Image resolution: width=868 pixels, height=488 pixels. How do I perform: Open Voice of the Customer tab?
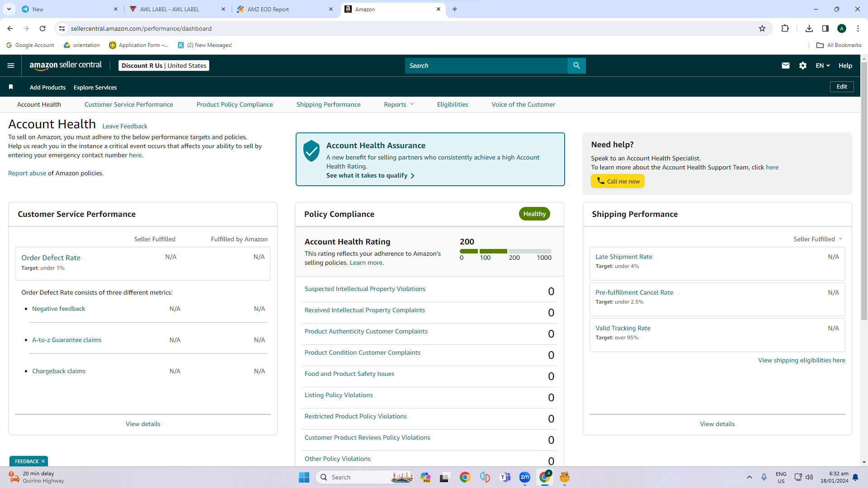[524, 104]
